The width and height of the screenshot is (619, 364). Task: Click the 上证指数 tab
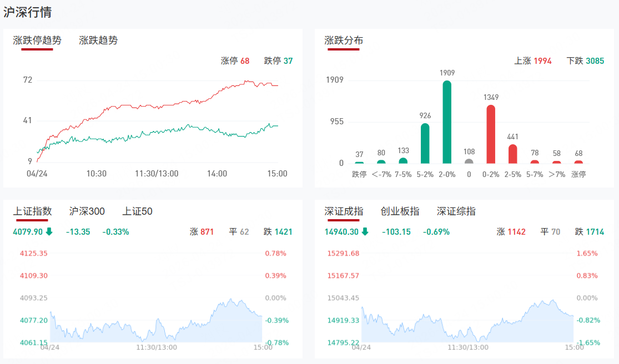[32, 211]
